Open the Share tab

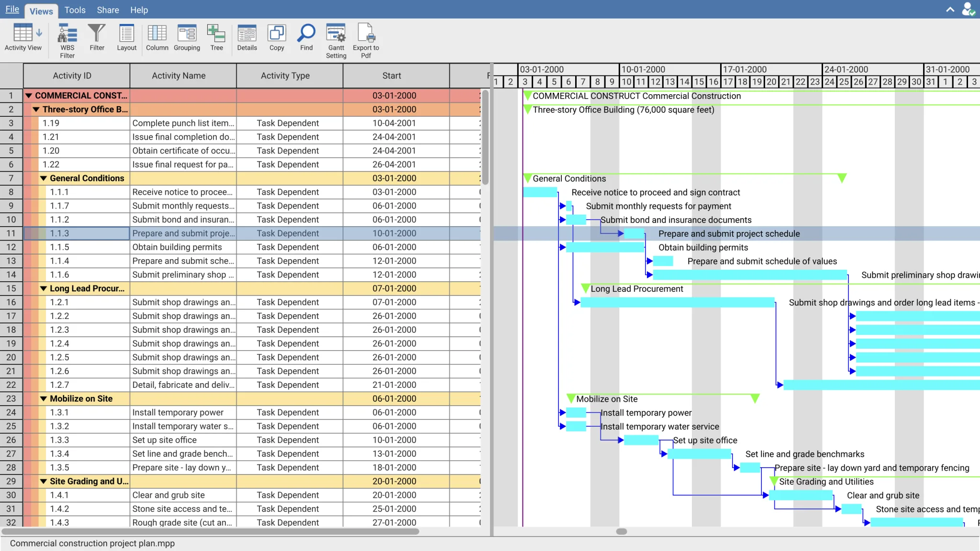click(x=108, y=10)
